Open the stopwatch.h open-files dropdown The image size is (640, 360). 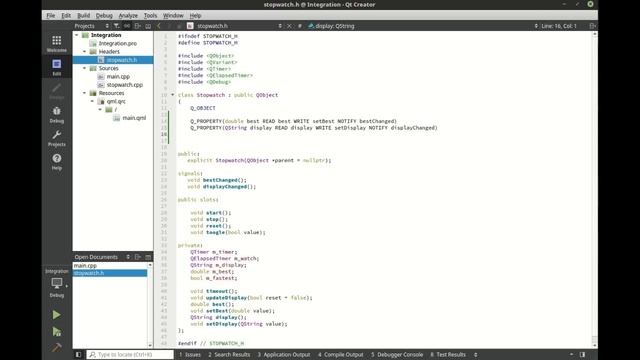click(239, 26)
